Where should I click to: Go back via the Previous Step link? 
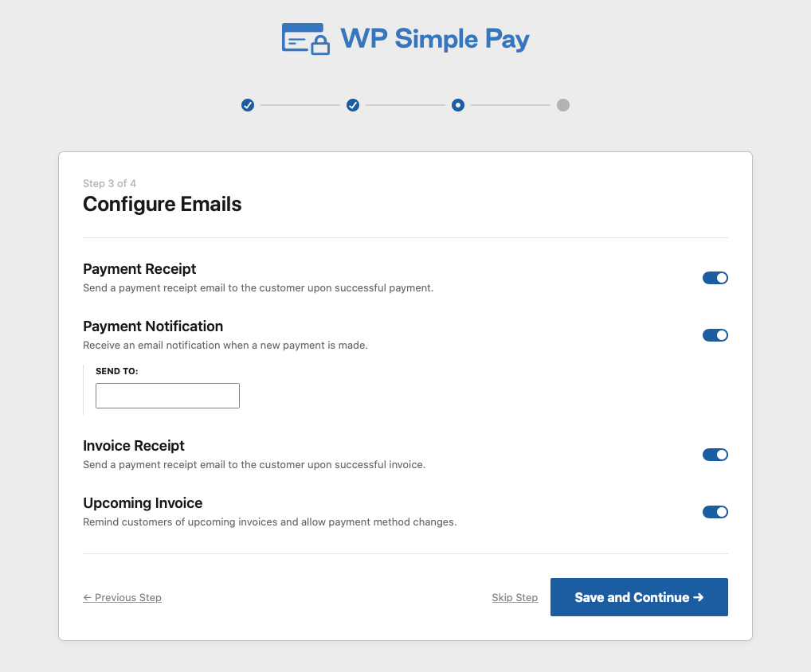pyautogui.click(x=122, y=598)
